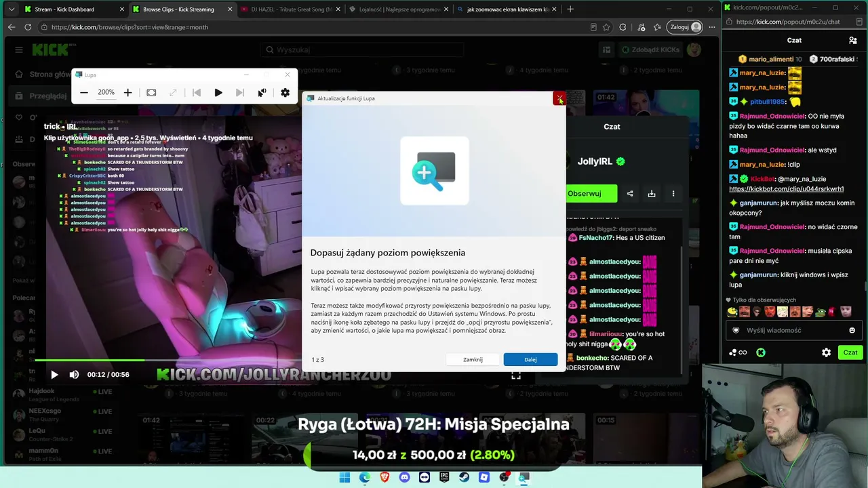Click the Zamknij button in dialog

tap(473, 359)
